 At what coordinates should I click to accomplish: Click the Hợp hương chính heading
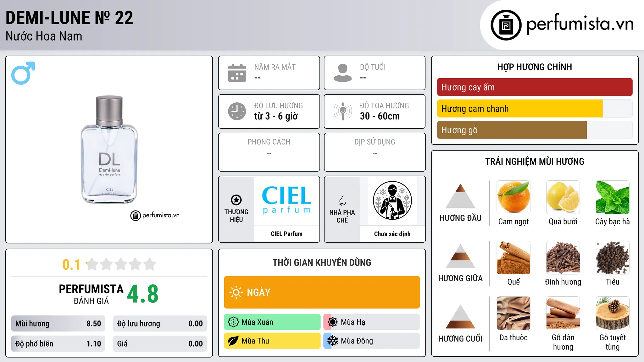pyautogui.click(x=535, y=67)
